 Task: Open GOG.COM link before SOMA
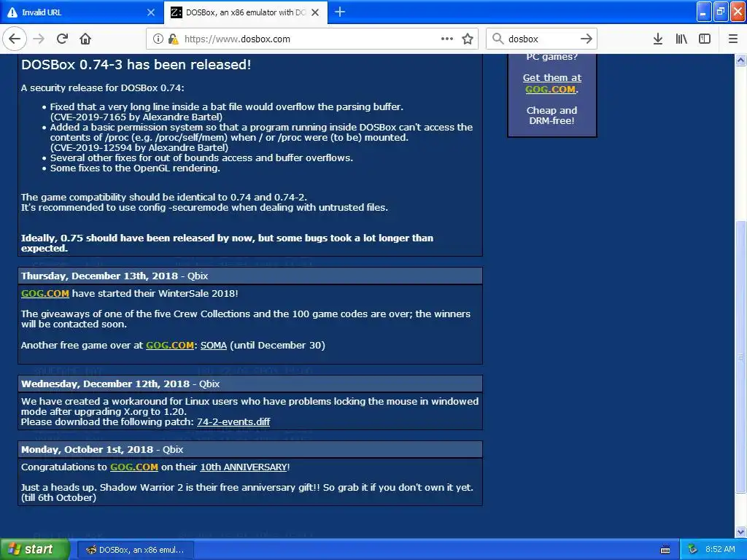[x=169, y=345]
